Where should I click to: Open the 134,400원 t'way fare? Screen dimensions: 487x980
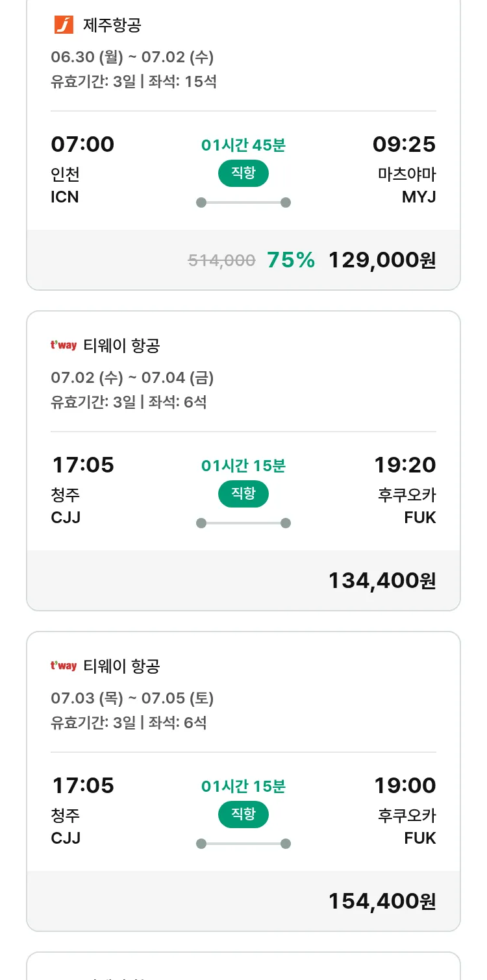382,580
